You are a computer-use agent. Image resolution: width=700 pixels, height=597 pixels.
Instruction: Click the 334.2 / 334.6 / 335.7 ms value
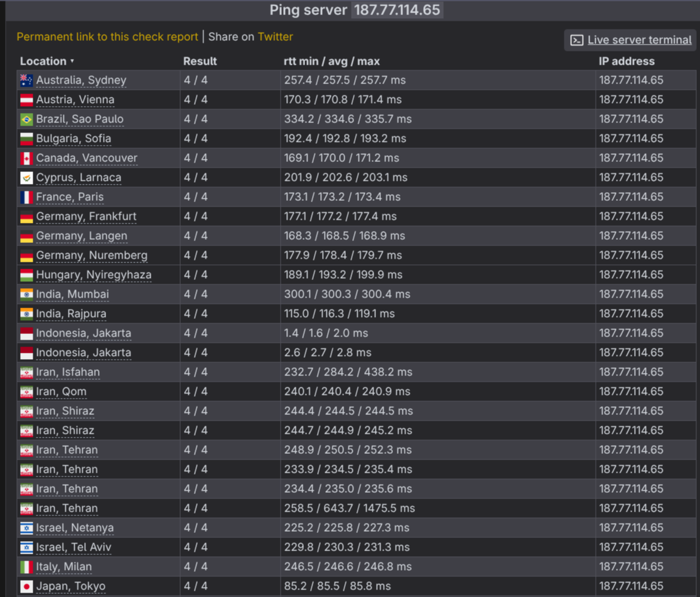click(348, 119)
